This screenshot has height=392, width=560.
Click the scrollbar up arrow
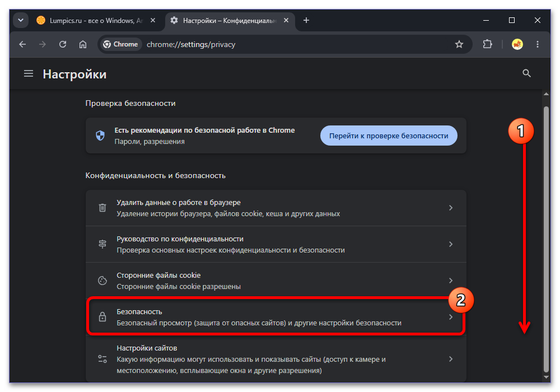point(546,94)
